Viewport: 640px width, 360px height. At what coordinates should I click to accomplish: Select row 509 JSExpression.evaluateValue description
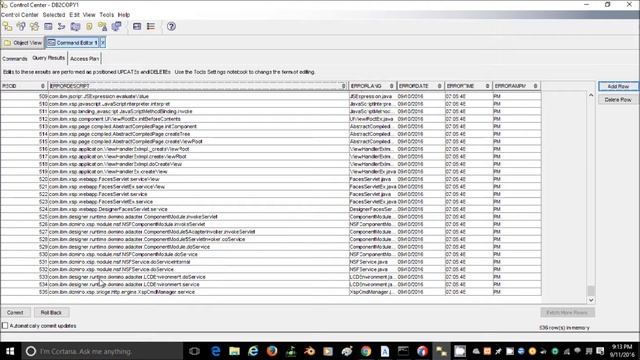click(x=198, y=96)
